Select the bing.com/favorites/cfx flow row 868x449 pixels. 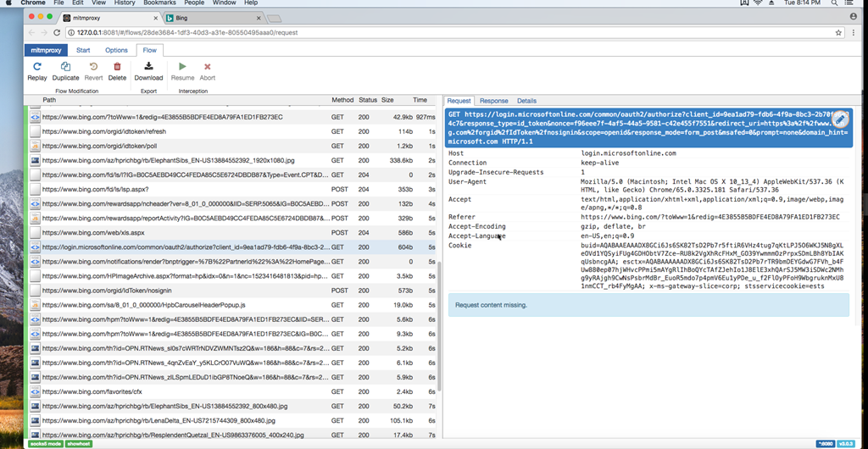pos(232,391)
